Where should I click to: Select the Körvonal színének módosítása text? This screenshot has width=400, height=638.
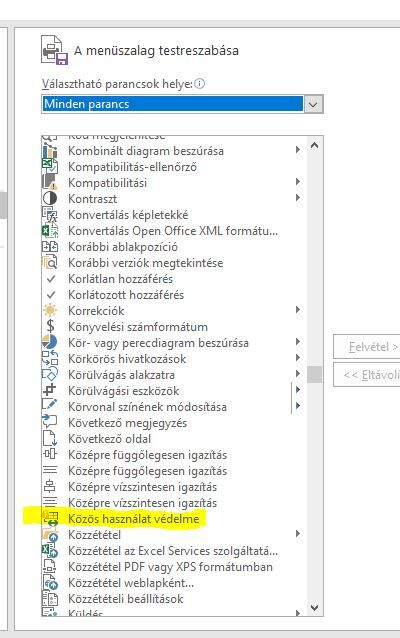pyautogui.click(x=147, y=406)
